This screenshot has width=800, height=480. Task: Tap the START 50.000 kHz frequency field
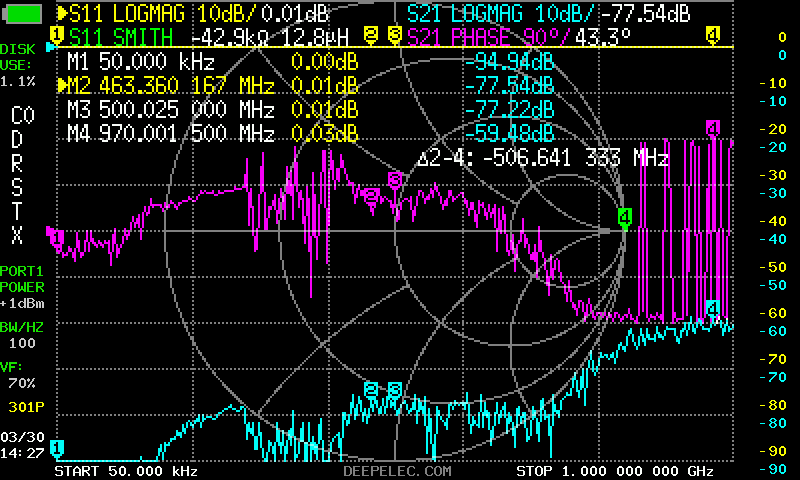click(126, 471)
